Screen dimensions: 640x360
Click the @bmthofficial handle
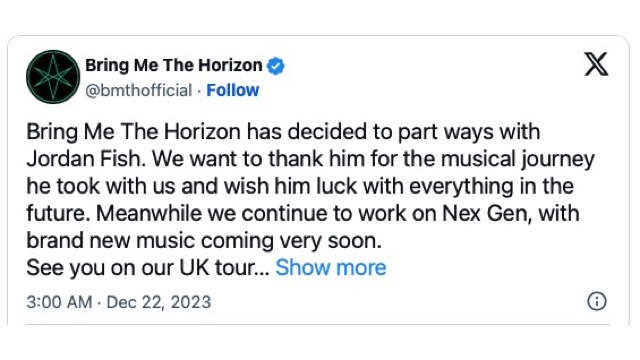[x=138, y=91]
